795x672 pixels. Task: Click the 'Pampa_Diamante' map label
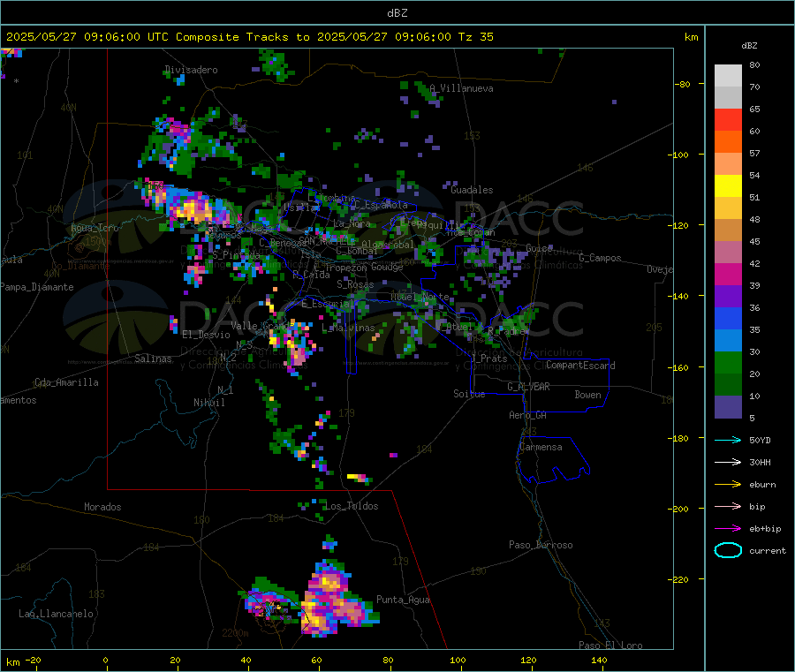click(x=36, y=287)
